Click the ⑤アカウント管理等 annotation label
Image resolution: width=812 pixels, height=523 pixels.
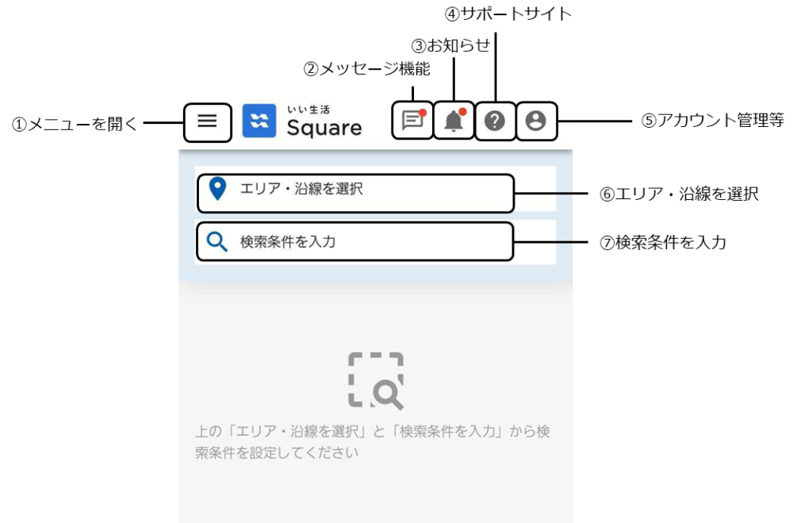click(713, 121)
